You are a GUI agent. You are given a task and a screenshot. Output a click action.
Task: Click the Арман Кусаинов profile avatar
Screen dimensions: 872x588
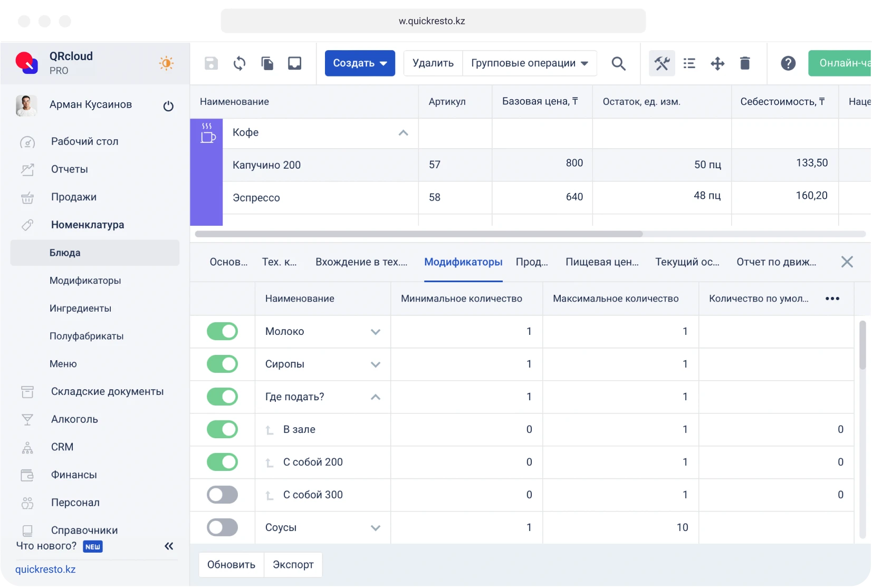pyautogui.click(x=26, y=105)
